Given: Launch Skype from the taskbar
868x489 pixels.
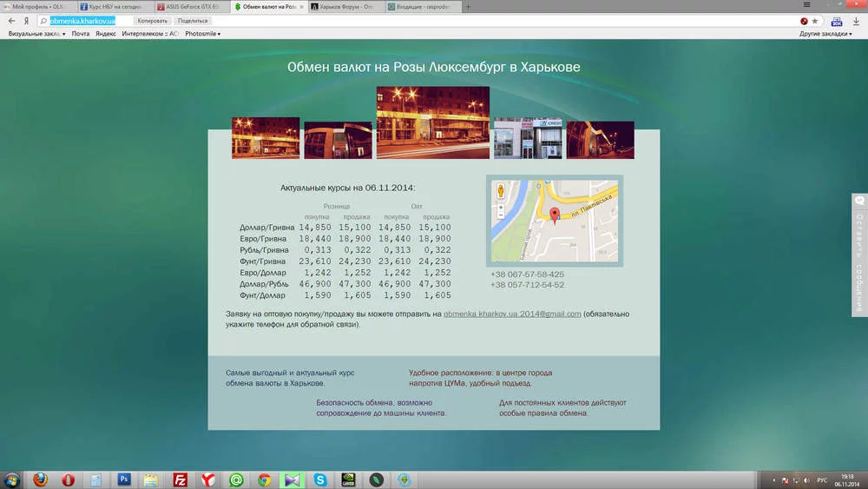Looking at the screenshot, I should click(320, 479).
